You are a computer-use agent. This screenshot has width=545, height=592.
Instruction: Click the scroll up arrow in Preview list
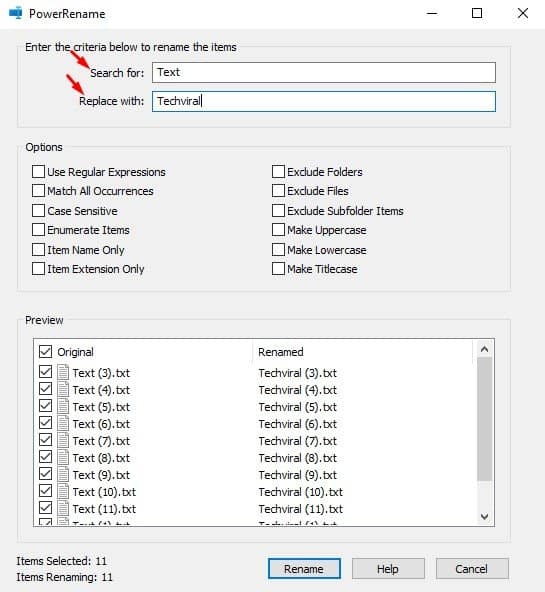coord(484,349)
